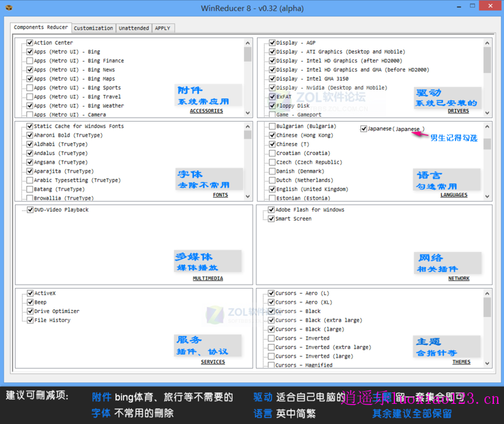Open the FONTS link

220,195
